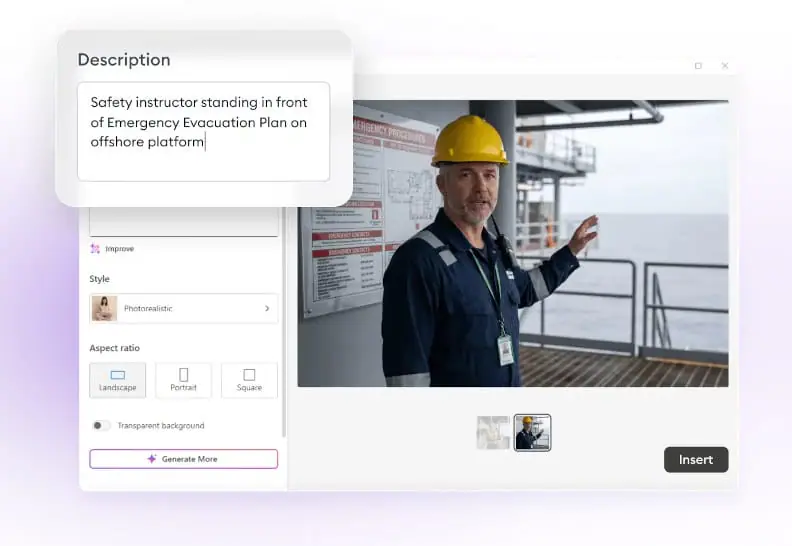Screen dimensions: 792x546
Task: Select the Portrait aspect ratio
Action: click(x=183, y=380)
